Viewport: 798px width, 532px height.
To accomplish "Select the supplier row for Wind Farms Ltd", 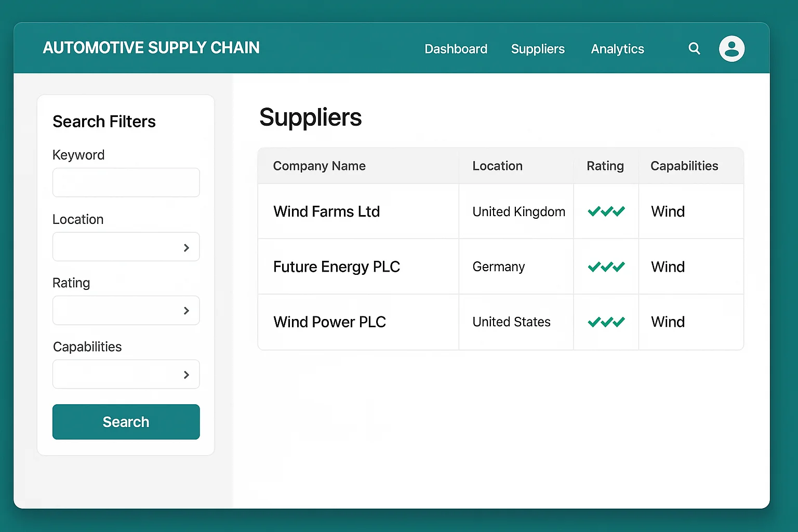I will coord(358,211).
